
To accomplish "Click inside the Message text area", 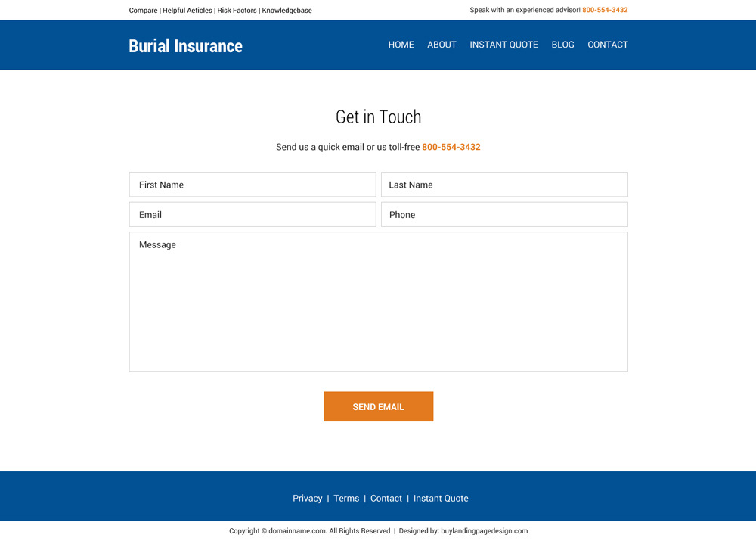I will [x=378, y=301].
